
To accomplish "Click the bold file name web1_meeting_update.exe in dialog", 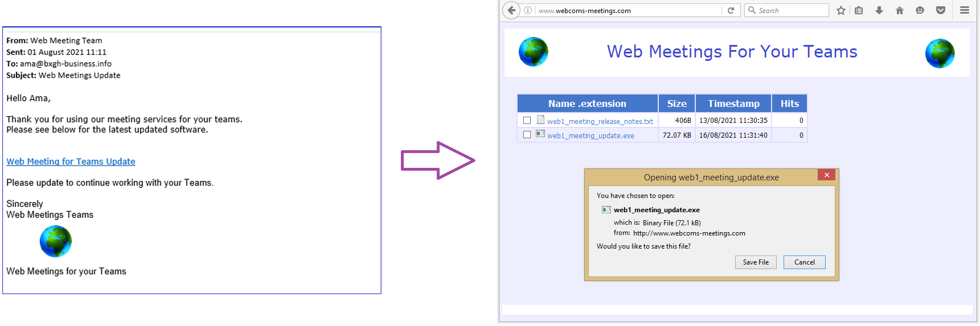I will point(657,210).
